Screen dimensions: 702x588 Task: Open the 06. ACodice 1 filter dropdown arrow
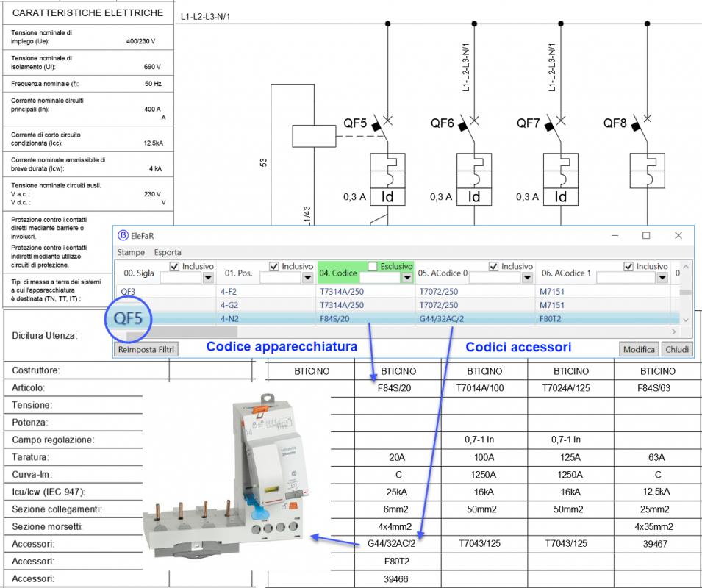[662, 278]
